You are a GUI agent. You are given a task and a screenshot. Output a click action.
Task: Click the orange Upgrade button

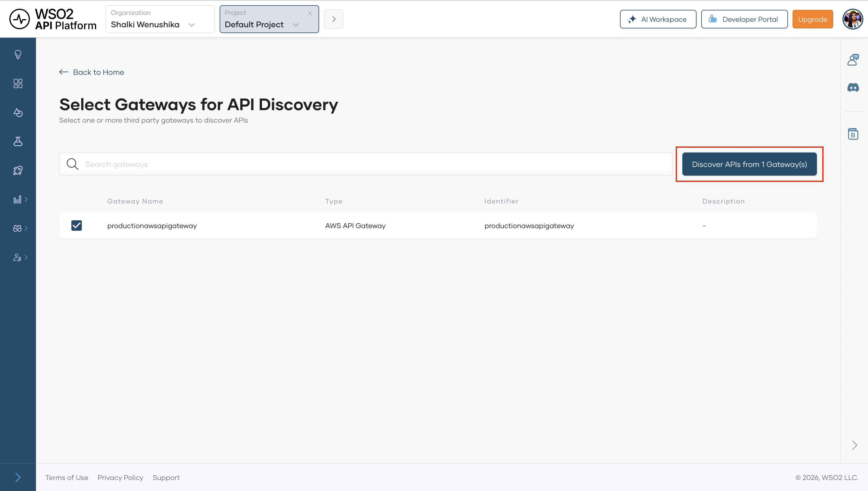[812, 19]
